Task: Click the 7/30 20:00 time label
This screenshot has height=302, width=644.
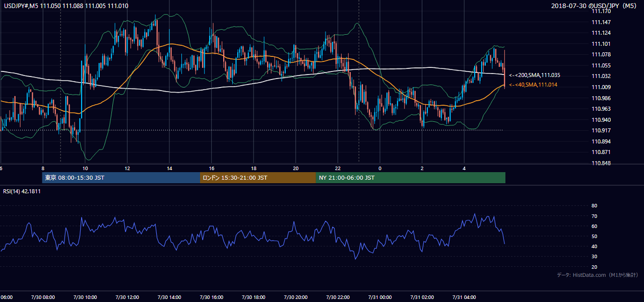Action: pyautogui.click(x=296, y=297)
